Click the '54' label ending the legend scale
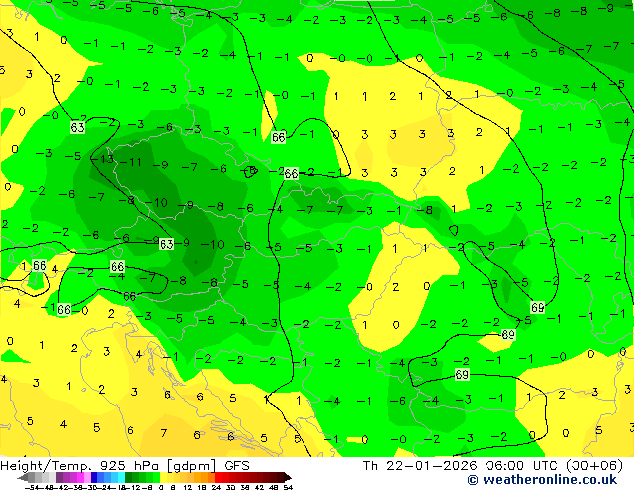634x490 pixels. 288,487
